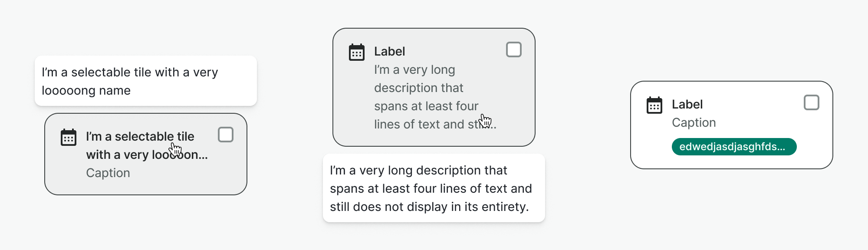
Task: Click 'Caption' text above the green tag
Action: [694, 123]
